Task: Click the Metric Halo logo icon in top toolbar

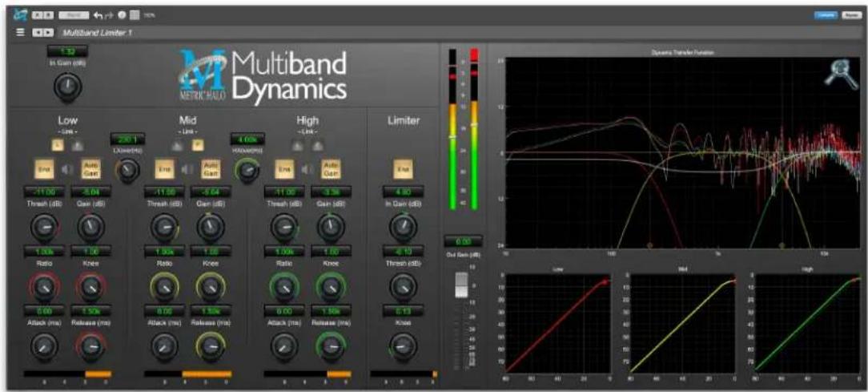Action: 21,15
